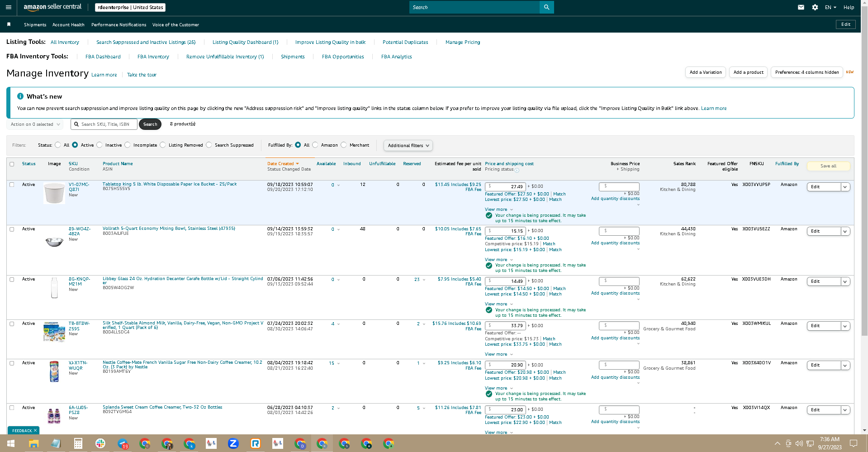Image resolution: width=868 pixels, height=452 pixels.
Task: Expand View more under Tabletop King pricing
Action: tap(499, 209)
